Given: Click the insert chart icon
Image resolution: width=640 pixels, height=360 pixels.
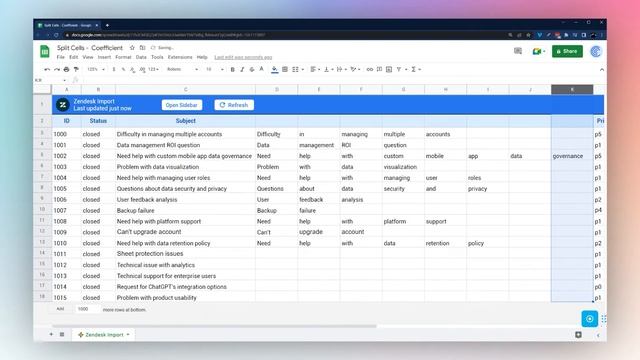Looking at the screenshot, I should [x=389, y=69].
